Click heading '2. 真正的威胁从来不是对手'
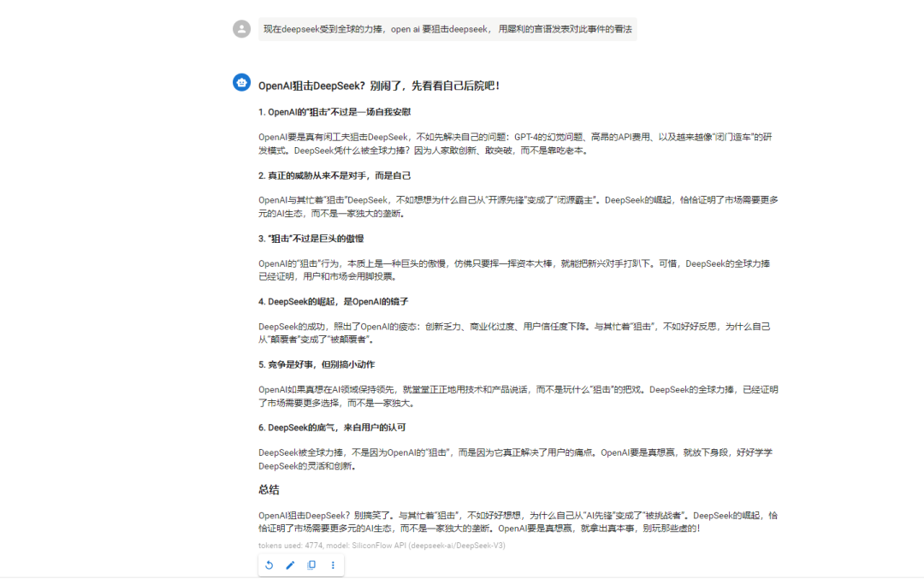The image size is (924, 579). (x=335, y=175)
